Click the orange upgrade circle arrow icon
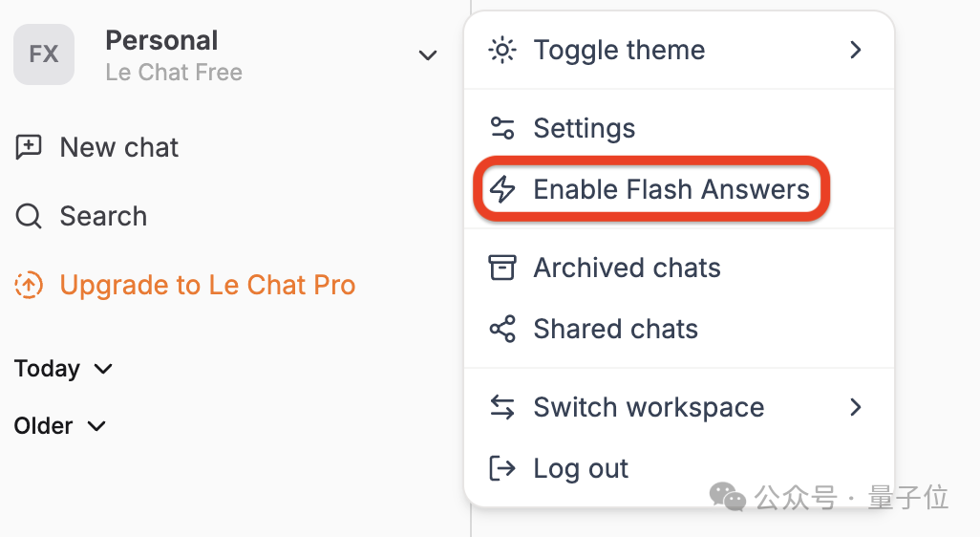 point(28,285)
